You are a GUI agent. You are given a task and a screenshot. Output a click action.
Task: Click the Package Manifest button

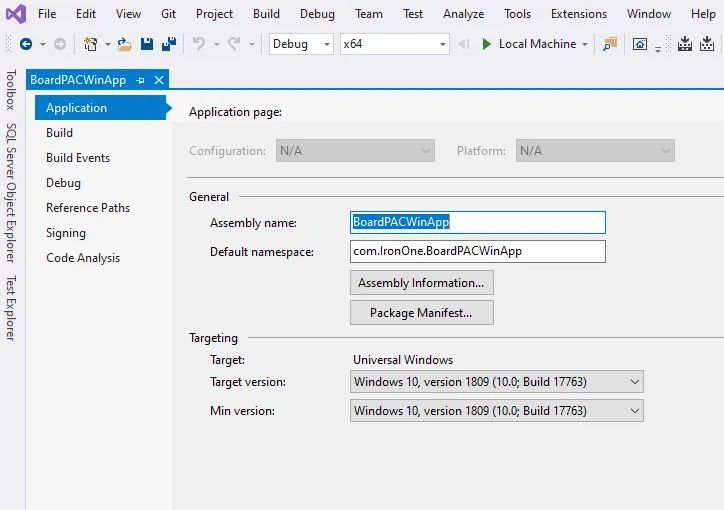pyautogui.click(x=422, y=312)
